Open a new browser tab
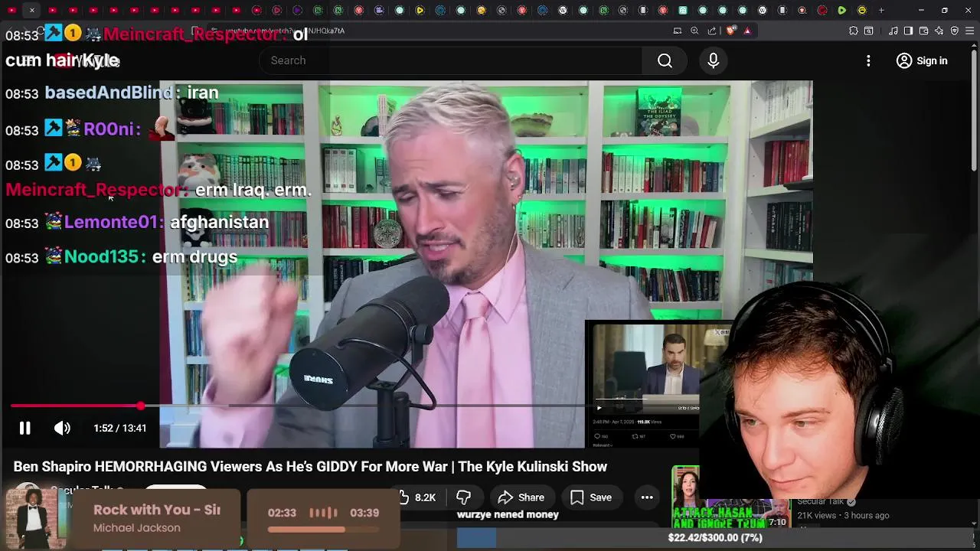980x551 pixels. [881, 10]
